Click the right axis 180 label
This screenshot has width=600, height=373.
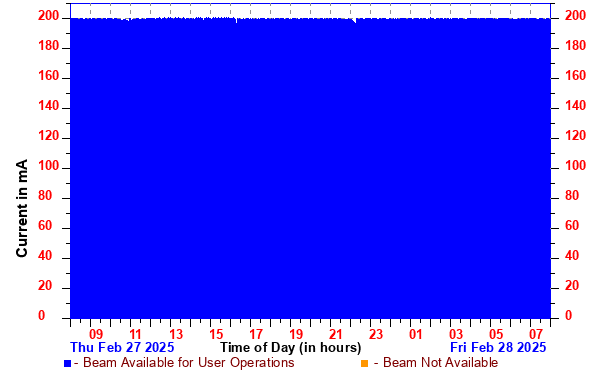pos(576,46)
